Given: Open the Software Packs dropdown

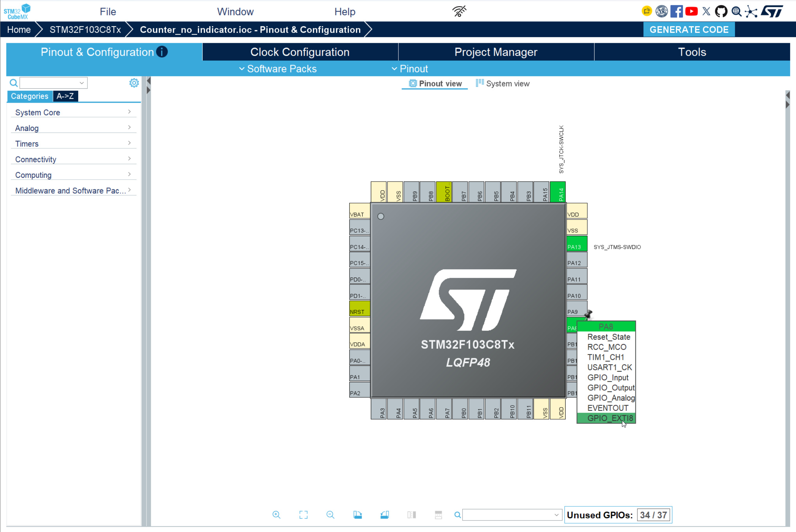Looking at the screenshot, I should pos(278,69).
